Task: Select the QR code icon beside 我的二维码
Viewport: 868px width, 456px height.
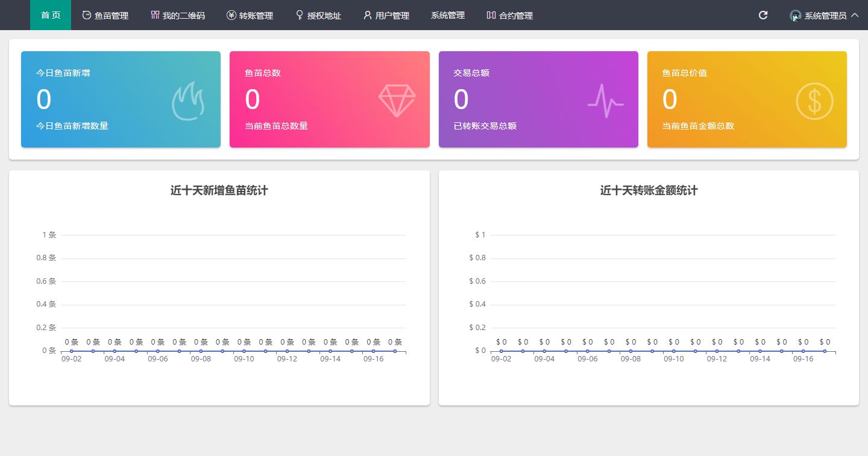Action: (x=155, y=15)
